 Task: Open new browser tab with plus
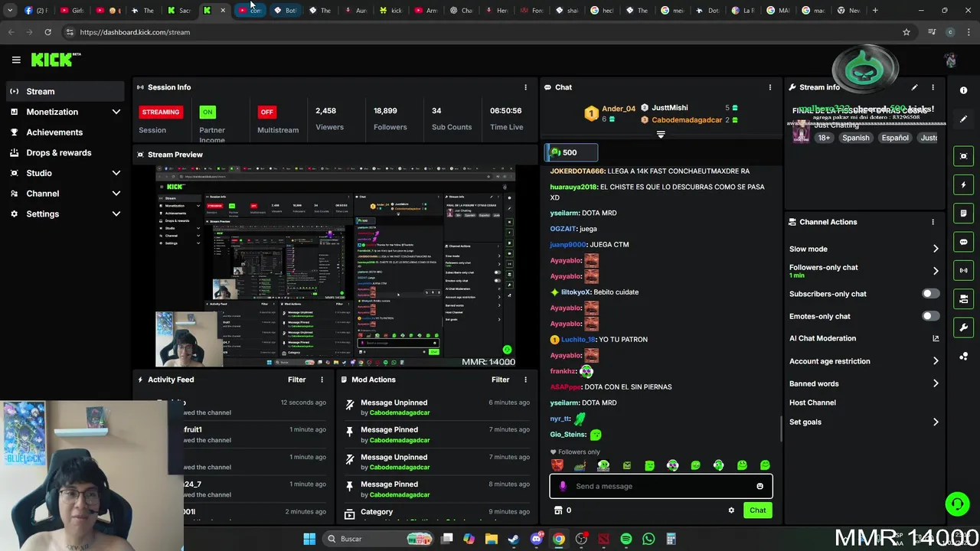pos(875,11)
